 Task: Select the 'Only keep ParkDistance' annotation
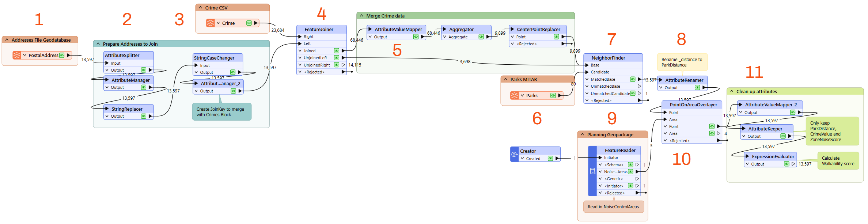[832, 131]
